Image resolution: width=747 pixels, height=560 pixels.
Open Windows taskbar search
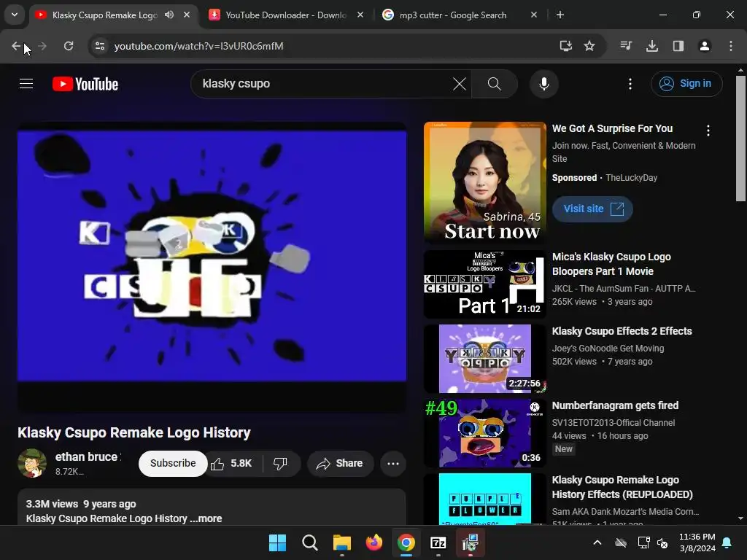(309, 542)
